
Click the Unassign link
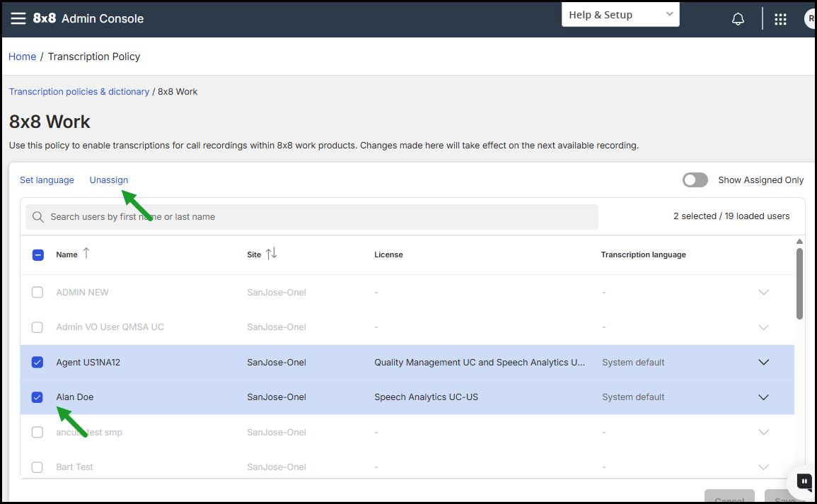(109, 180)
